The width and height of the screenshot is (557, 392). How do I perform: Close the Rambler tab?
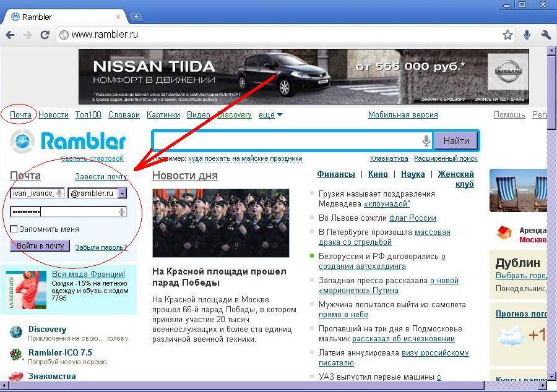coord(118,17)
